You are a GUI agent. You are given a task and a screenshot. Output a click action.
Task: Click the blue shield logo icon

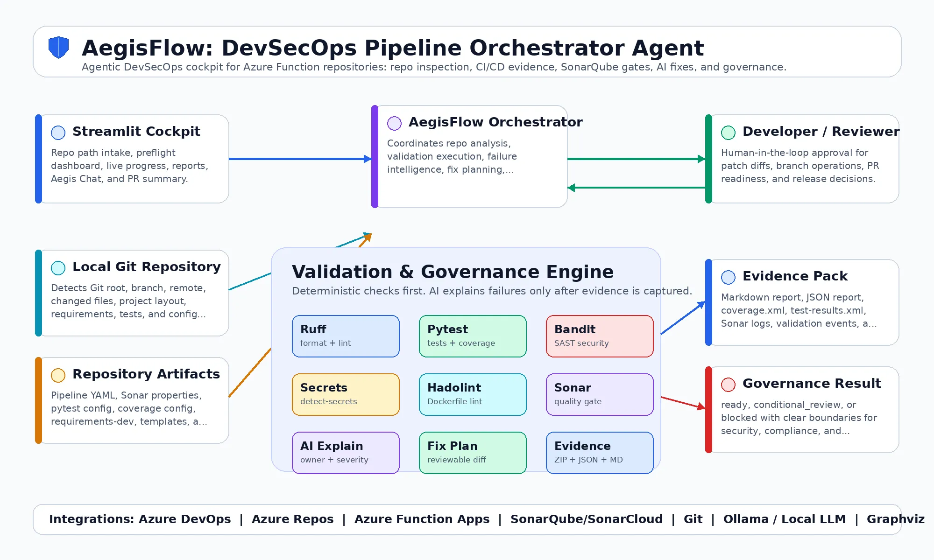tap(58, 48)
